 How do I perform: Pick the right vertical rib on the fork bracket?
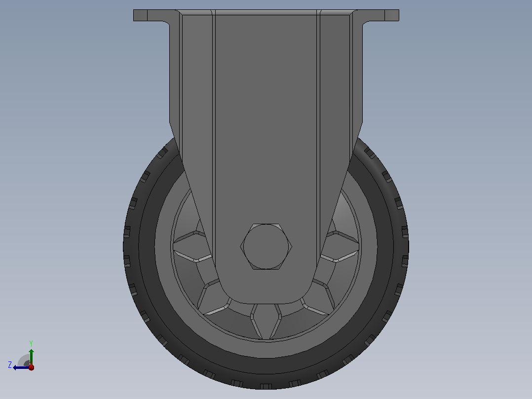point(319,136)
